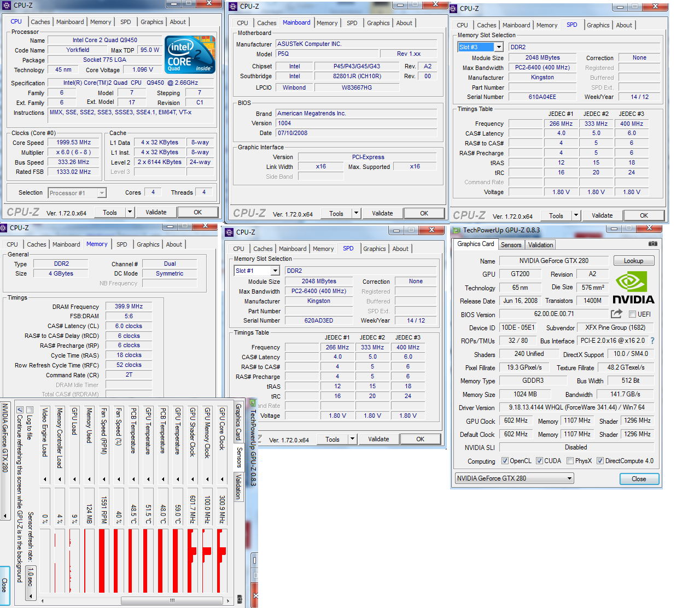
Task: Switch to the SPD tab in the Memory window
Action: coord(122,244)
